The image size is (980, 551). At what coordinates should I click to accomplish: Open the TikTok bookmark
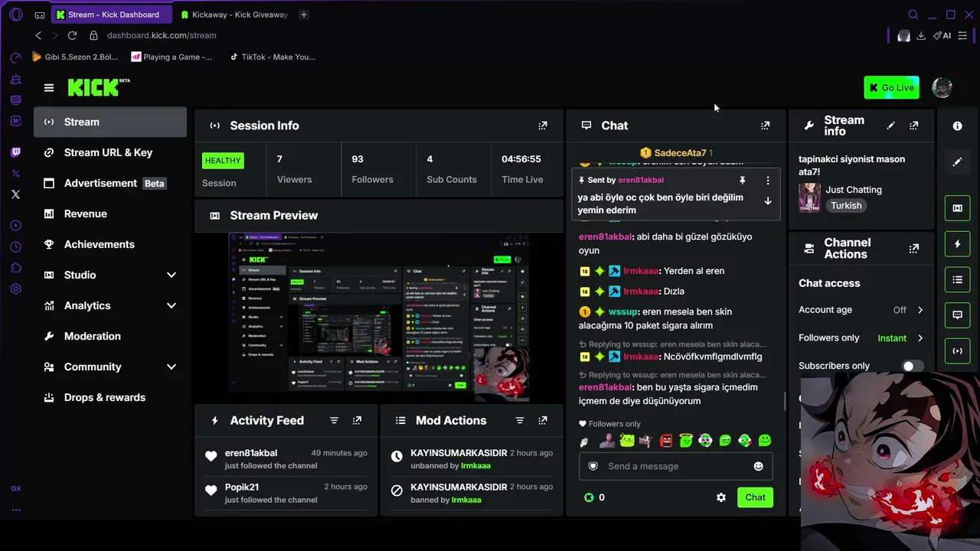272,57
